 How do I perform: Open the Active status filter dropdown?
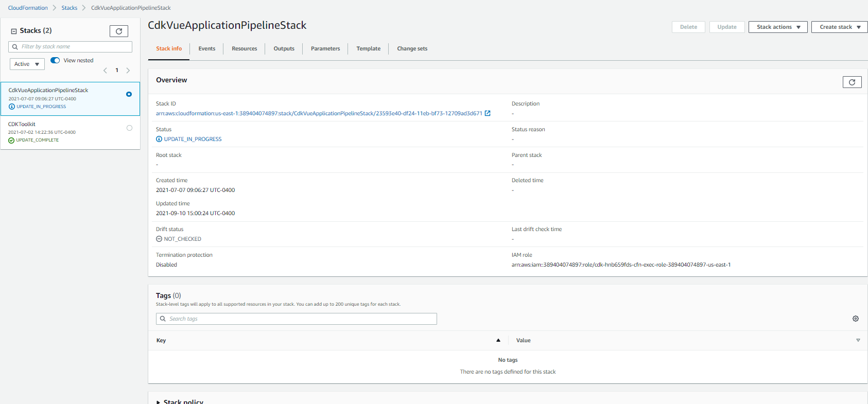point(27,64)
